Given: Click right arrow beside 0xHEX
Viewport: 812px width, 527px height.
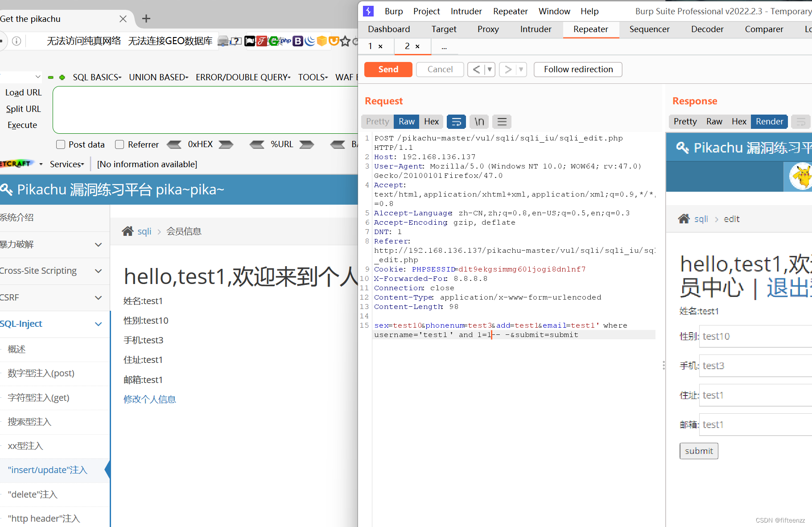Looking at the screenshot, I should click(226, 144).
